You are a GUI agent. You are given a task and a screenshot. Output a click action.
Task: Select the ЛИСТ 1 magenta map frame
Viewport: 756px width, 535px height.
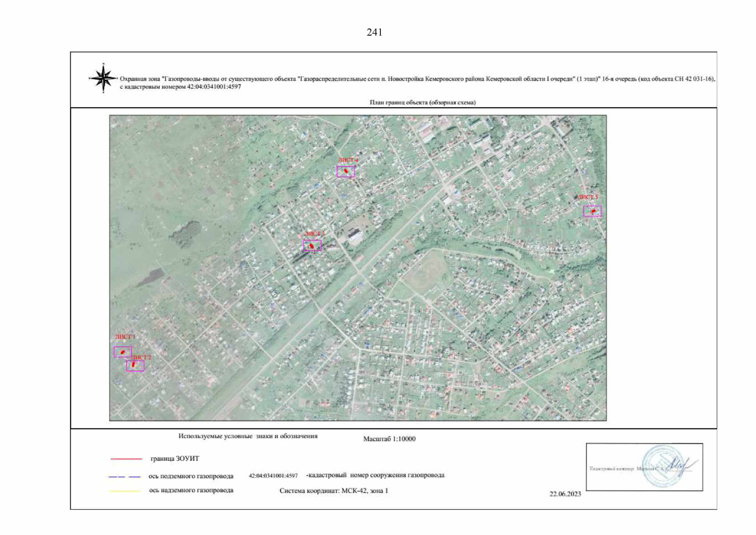coord(123,352)
